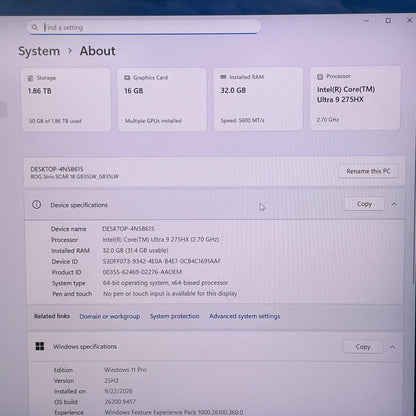Open the Installed RAM tile
The width and height of the screenshot is (416, 416).
(x=258, y=99)
